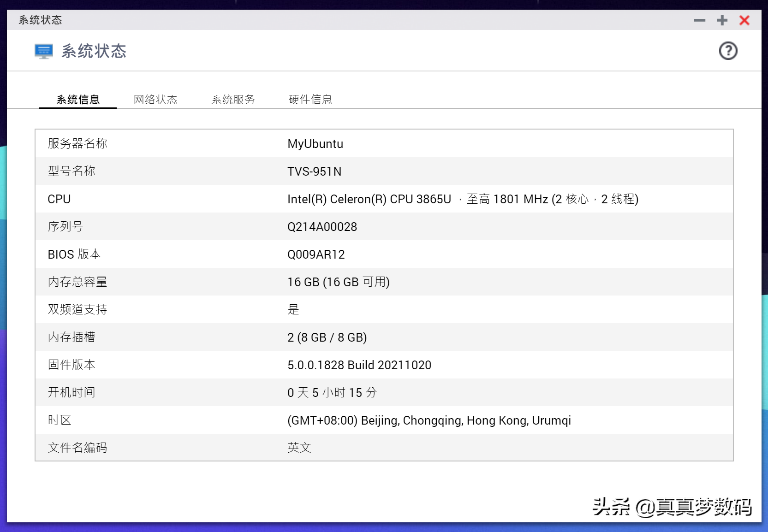Select the 硬件信息 tab
This screenshot has height=532, width=768.
coord(310,100)
